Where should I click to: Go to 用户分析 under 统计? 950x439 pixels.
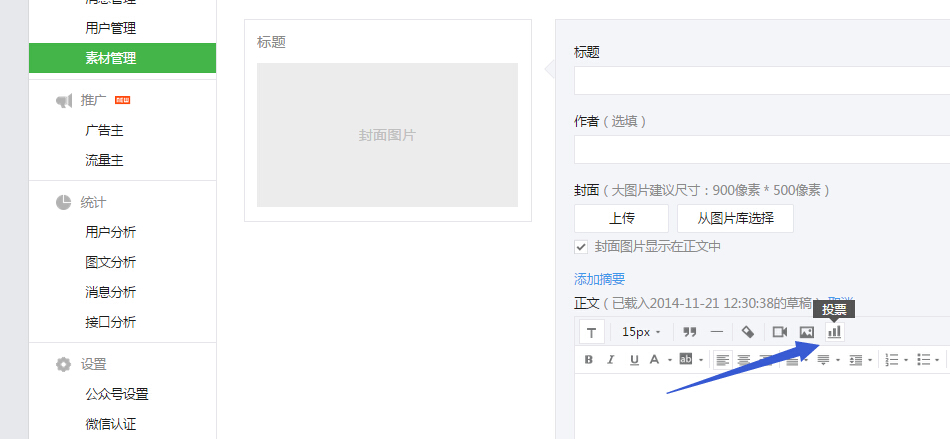(111, 232)
